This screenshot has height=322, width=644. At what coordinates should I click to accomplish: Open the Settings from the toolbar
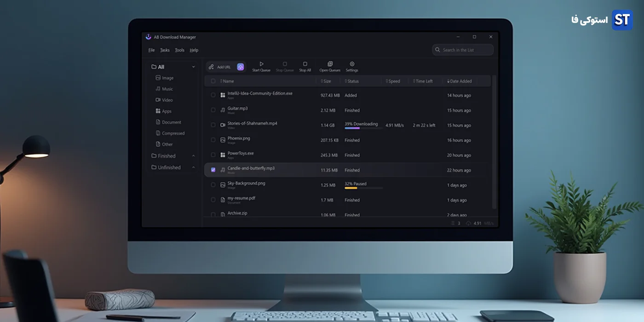(352, 66)
